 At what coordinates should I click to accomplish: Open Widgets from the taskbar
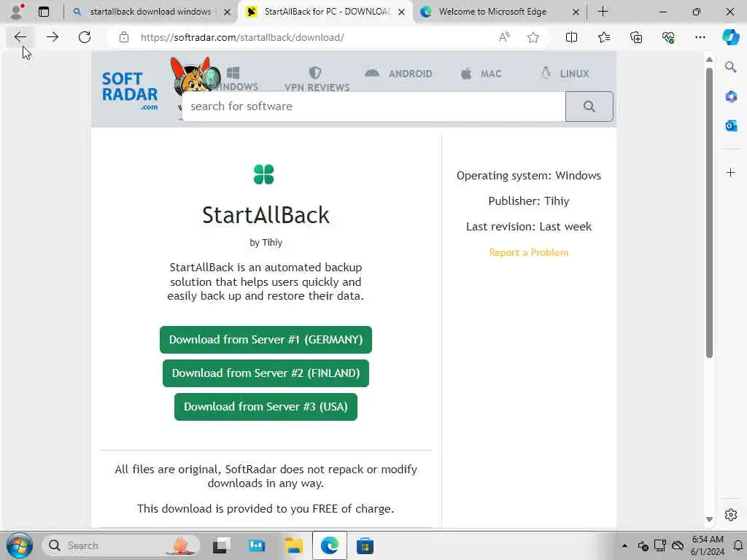pyautogui.click(x=257, y=545)
